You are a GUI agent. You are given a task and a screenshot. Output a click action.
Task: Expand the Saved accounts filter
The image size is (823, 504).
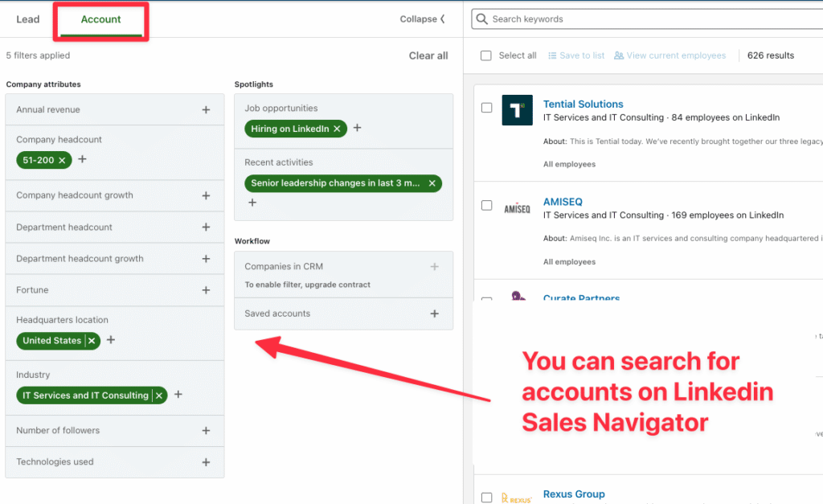coord(435,313)
